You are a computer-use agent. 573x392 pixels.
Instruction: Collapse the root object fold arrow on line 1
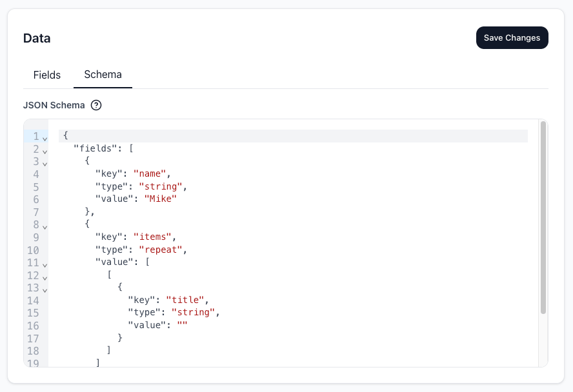(45, 137)
